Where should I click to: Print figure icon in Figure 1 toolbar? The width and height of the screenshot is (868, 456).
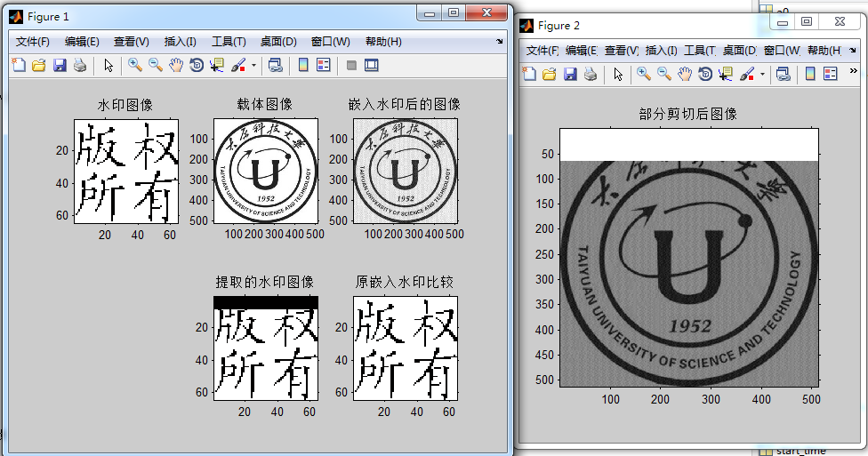(x=80, y=65)
